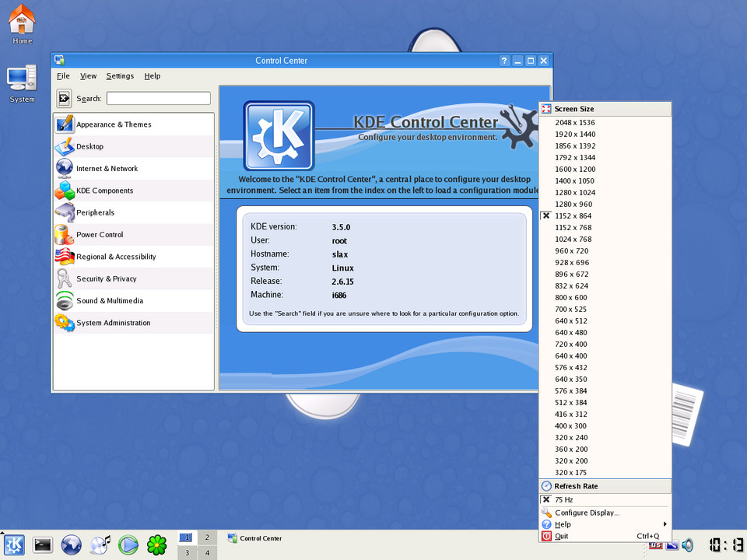Open the Sound & Multimedia category
The height and width of the screenshot is (560, 747).
[x=134, y=300]
